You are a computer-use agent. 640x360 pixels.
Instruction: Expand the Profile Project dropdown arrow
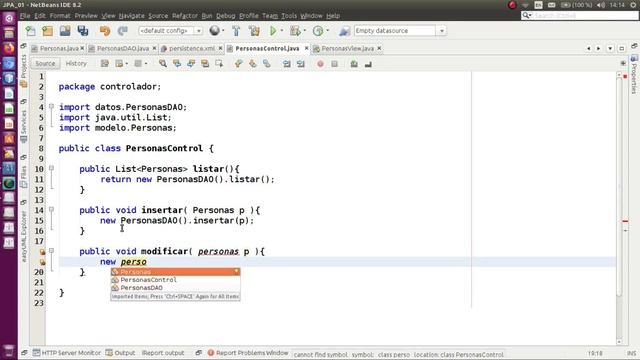pyautogui.click(x=327, y=31)
